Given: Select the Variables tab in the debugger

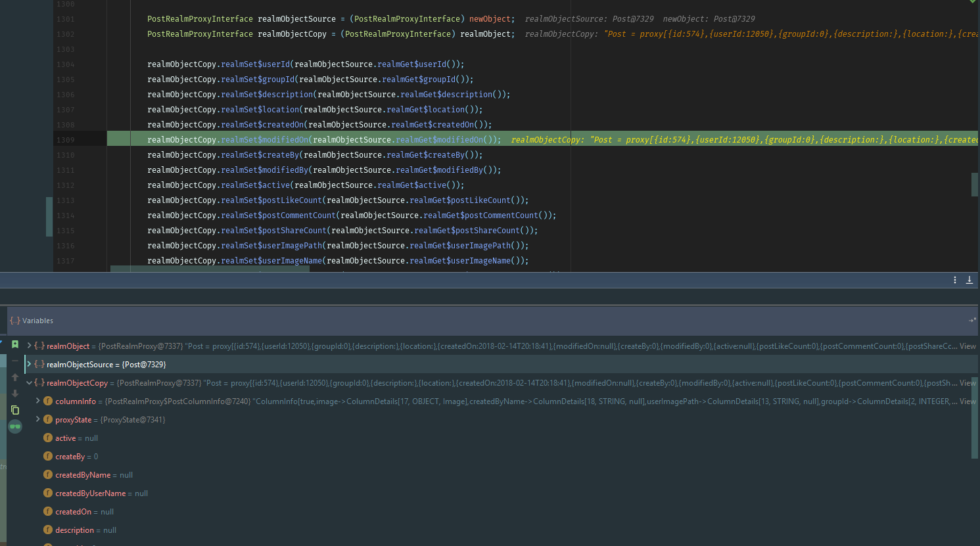Looking at the screenshot, I should (37, 321).
